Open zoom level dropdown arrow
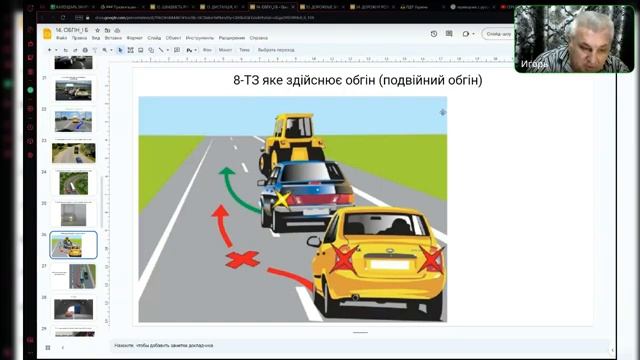This screenshot has width=640, height=360. click(111, 50)
